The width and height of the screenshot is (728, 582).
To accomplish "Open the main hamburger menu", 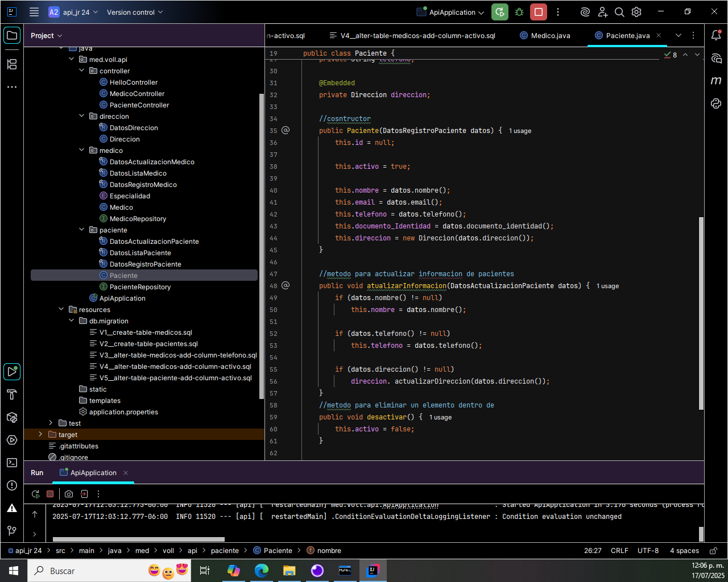I will [x=34, y=12].
